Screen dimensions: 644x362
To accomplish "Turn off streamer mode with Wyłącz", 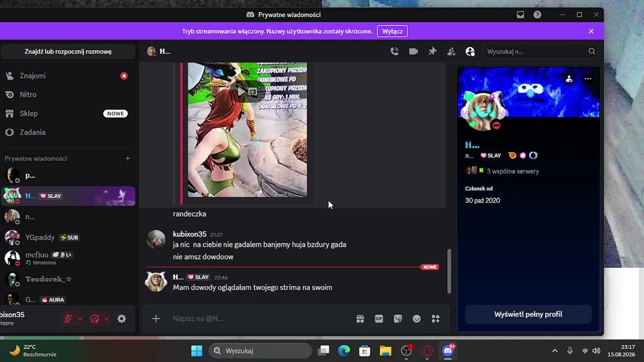I will [x=392, y=31].
